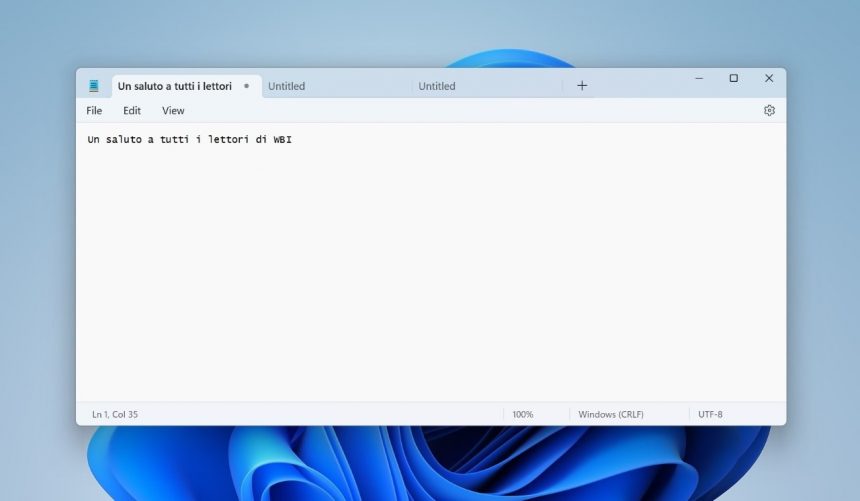The height and width of the screenshot is (501, 860).
Task: Click the Notepad app icon in title bar
Action: (94, 86)
